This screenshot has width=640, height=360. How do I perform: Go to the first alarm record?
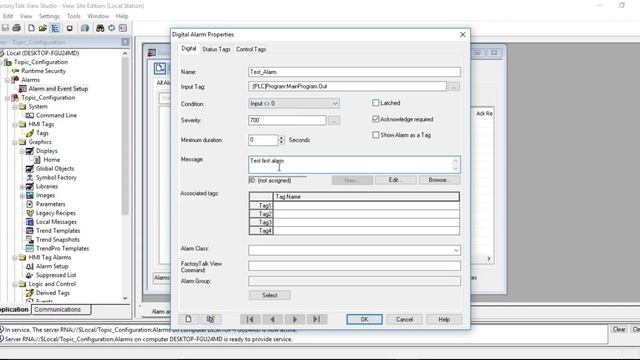pyautogui.click(x=250, y=319)
